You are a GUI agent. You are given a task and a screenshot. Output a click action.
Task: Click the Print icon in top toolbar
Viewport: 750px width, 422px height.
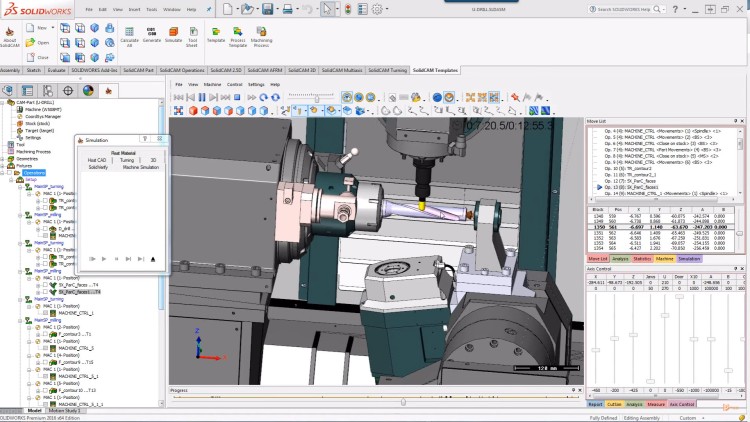click(x=287, y=9)
